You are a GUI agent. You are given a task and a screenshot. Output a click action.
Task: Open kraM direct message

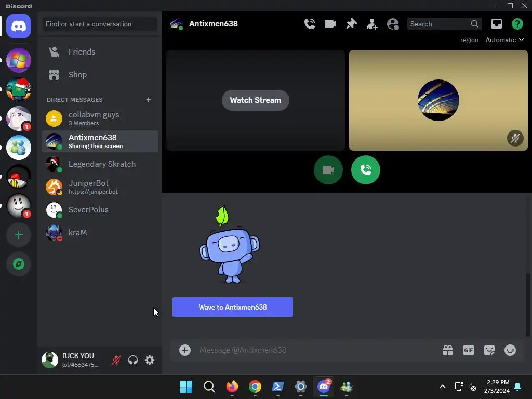pyautogui.click(x=100, y=233)
